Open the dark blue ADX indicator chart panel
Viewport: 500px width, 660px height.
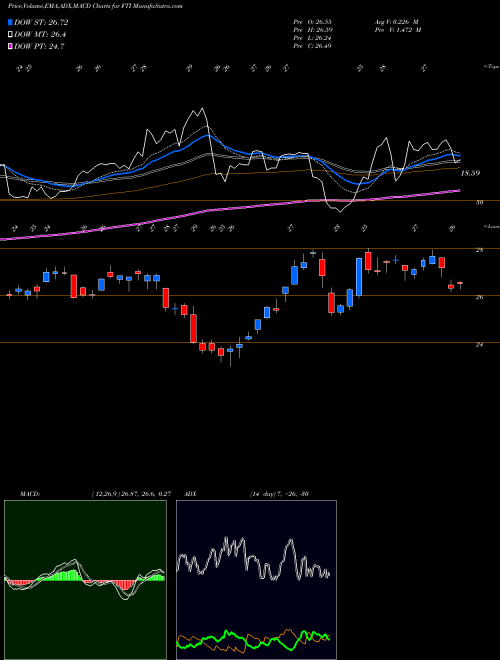(x=256, y=580)
